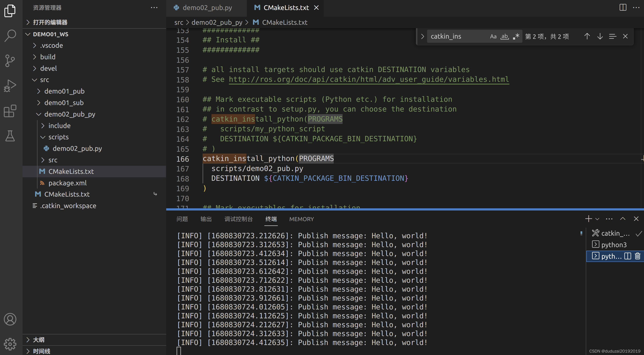
Task: Open the Debug Console panel tab
Action: point(239,219)
